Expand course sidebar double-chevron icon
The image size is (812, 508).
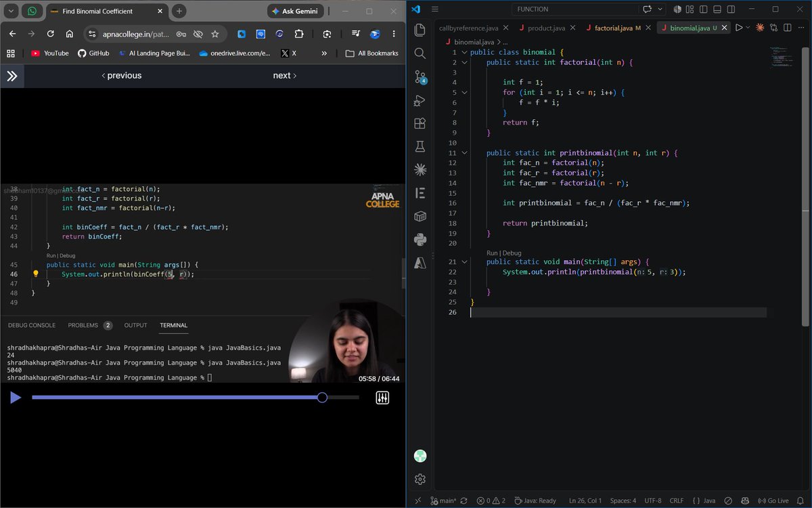(12, 76)
